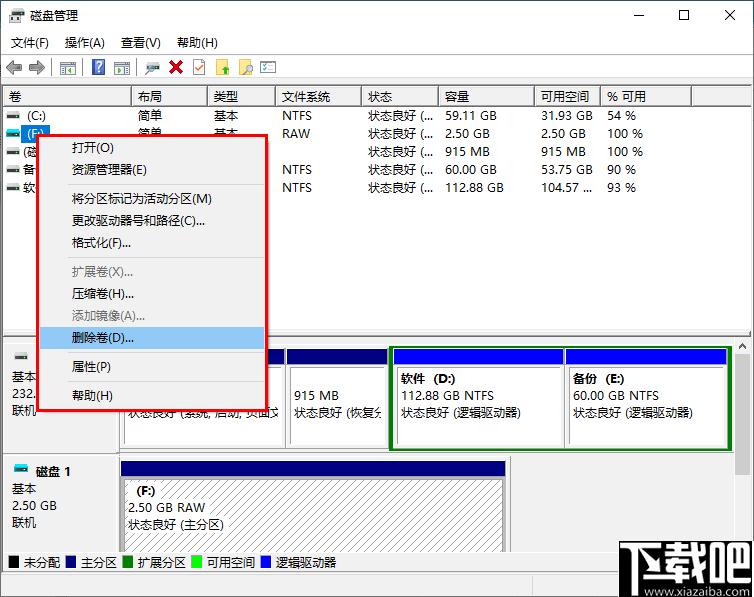Screen dimensions: 754x597
Task: Choose 资源管理器(E) in the context menu
Action: [x=152, y=170]
